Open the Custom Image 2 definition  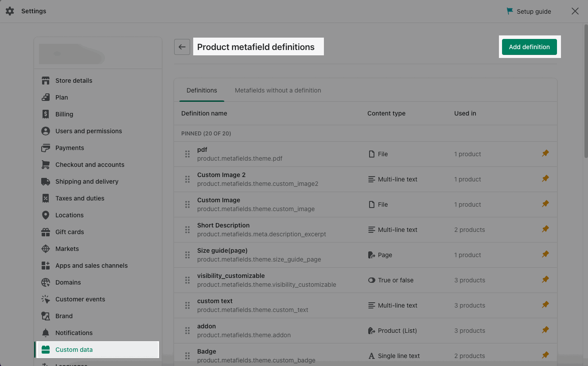tap(366, 179)
